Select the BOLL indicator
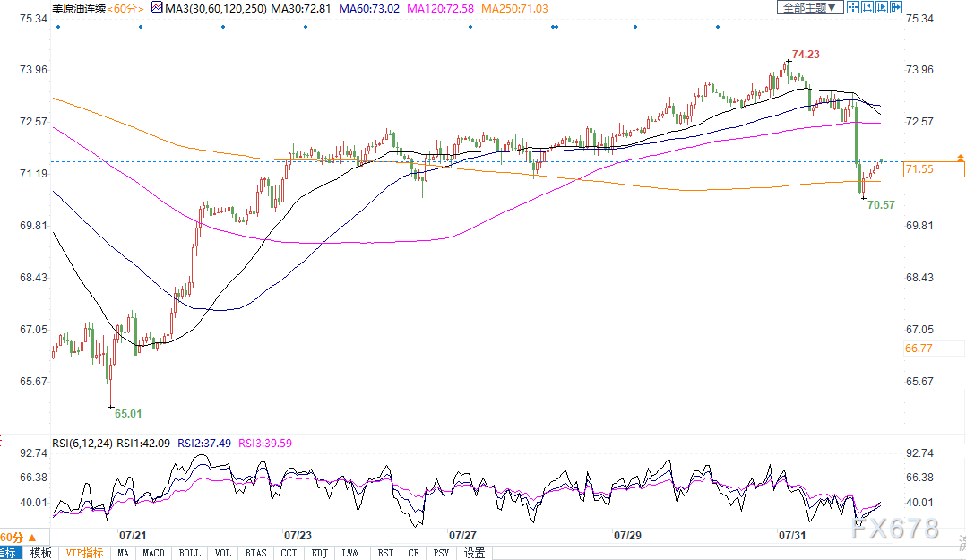Image resolution: width=966 pixels, height=560 pixels. point(189,553)
